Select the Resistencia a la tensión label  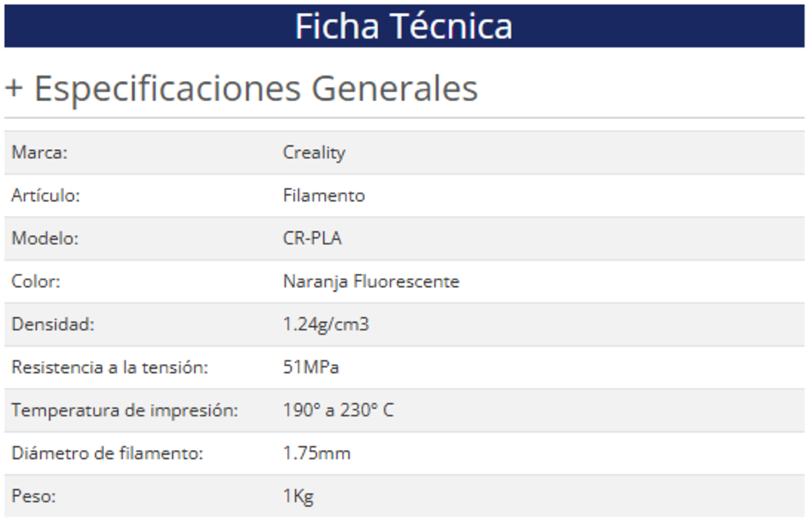point(110,367)
